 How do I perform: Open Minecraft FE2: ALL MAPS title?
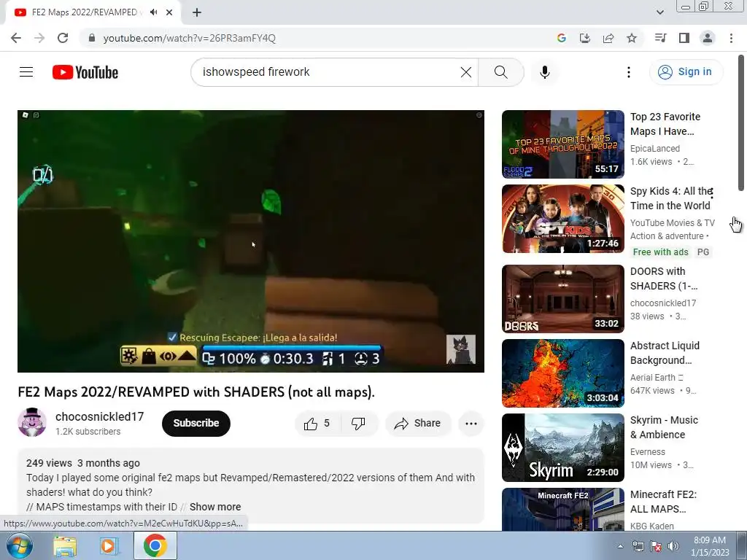(663, 502)
